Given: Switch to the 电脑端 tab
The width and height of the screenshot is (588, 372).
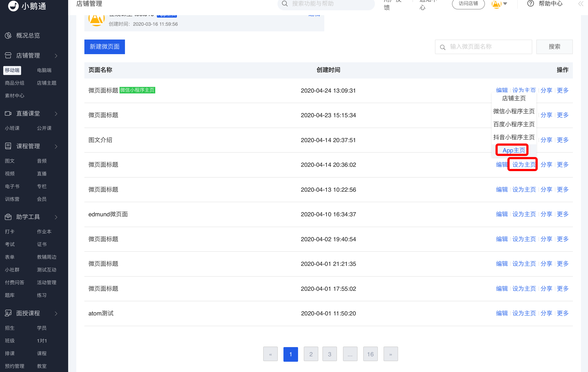Looking at the screenshot, I should point(44,70).
